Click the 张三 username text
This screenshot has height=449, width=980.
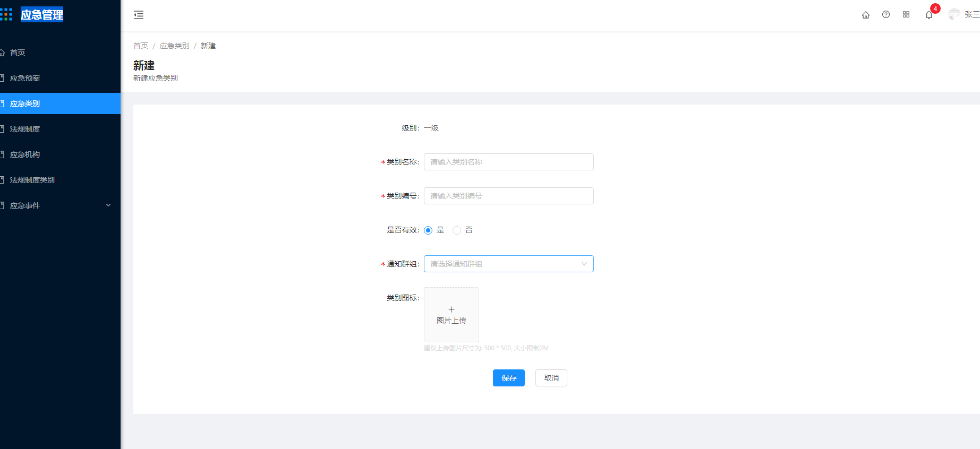[972, 15]
